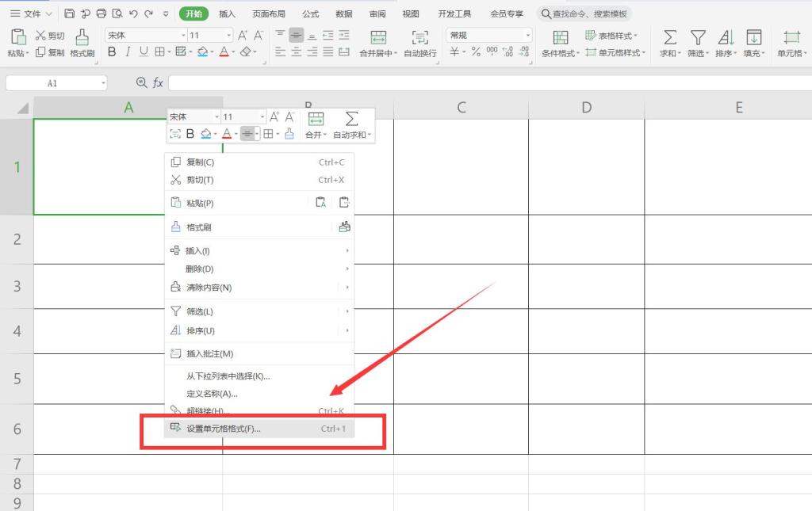Open Print Preview from quick access bar
Screen dimensions: 812x511
pyautogui.click(x=117, y=14)
